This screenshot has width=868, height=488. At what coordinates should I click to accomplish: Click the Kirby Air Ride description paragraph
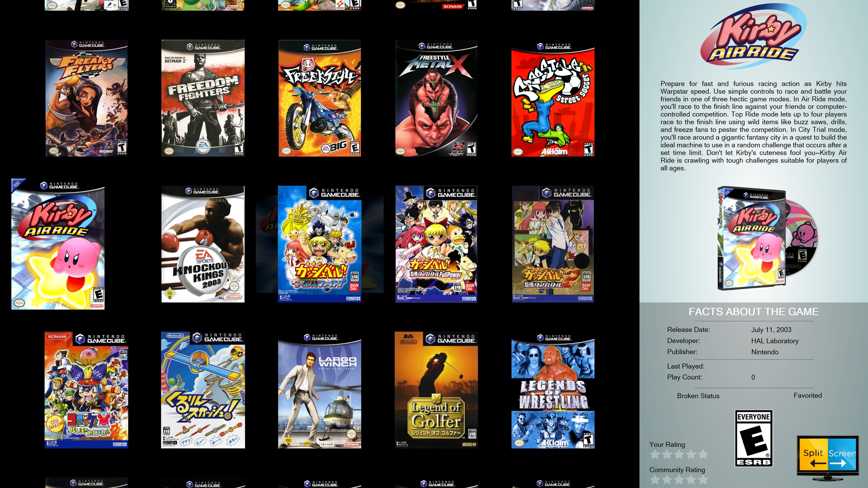(754, 126)
